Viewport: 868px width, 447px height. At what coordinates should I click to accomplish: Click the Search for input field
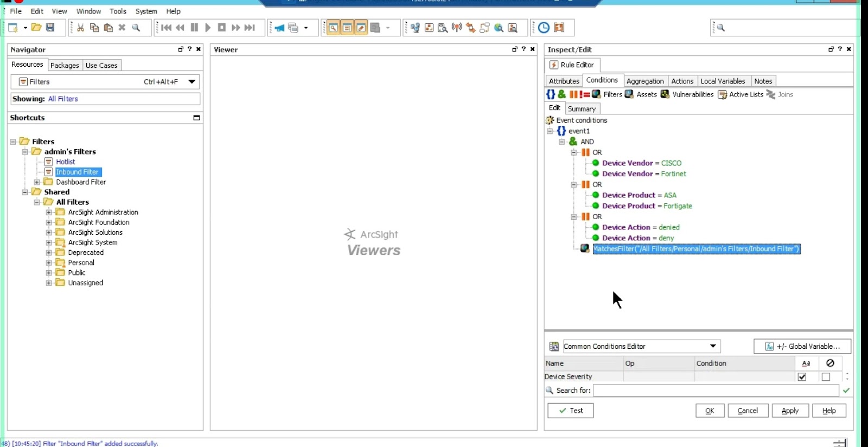(716, 391)
